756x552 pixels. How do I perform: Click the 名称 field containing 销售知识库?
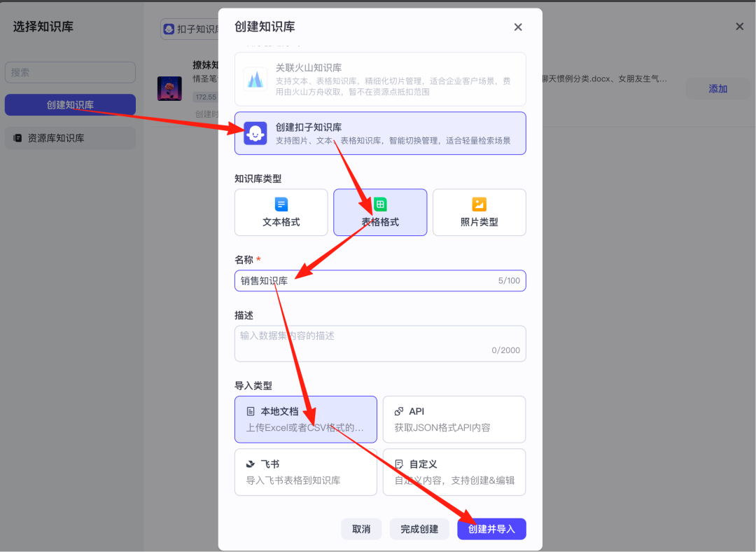tap(380, 281)
